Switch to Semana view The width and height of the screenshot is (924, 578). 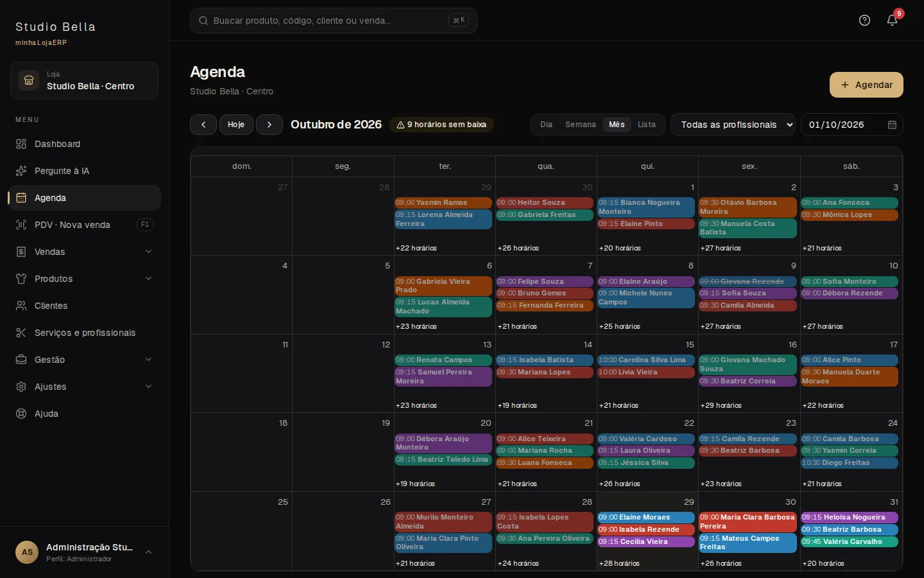[581, 125]
